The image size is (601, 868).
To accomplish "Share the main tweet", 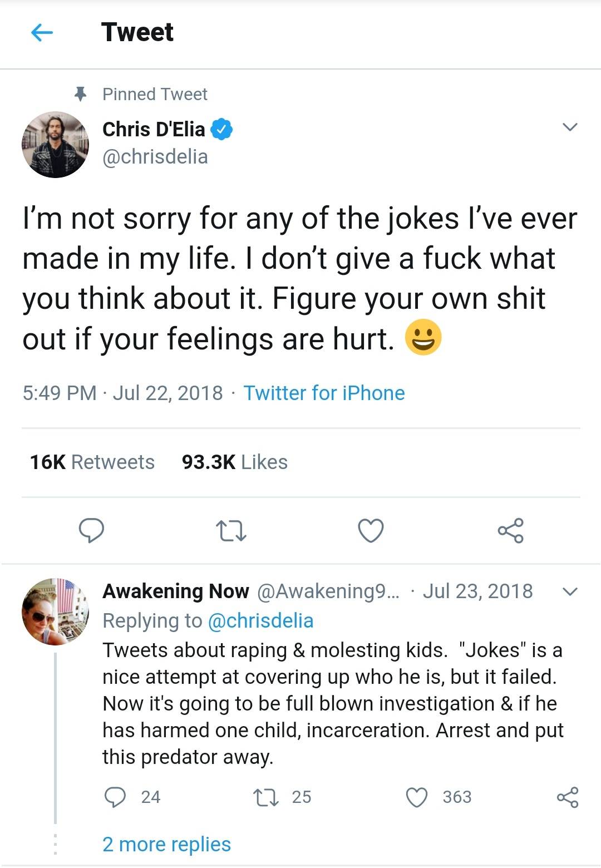I will (x=510, y=530).
